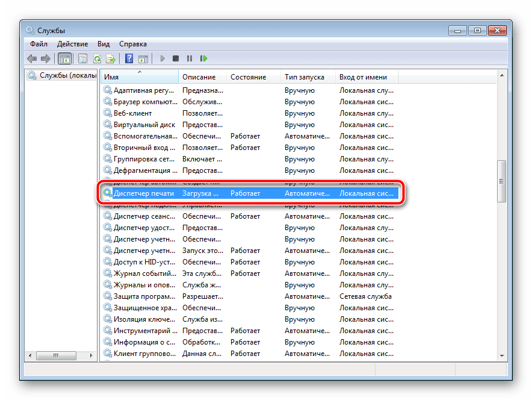Start the service with the play icon
Screen dimensions: 532x400
162,58
